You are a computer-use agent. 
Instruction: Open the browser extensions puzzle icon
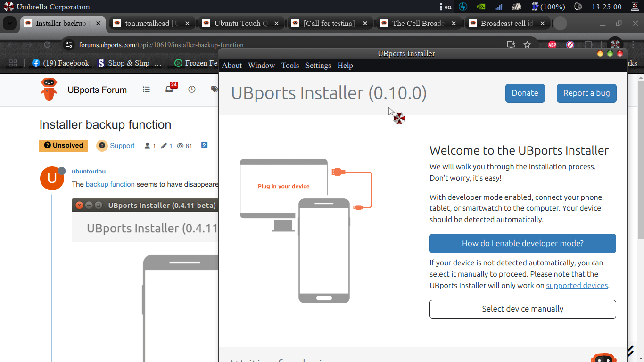pyautogui.click(x=588, y=45)
